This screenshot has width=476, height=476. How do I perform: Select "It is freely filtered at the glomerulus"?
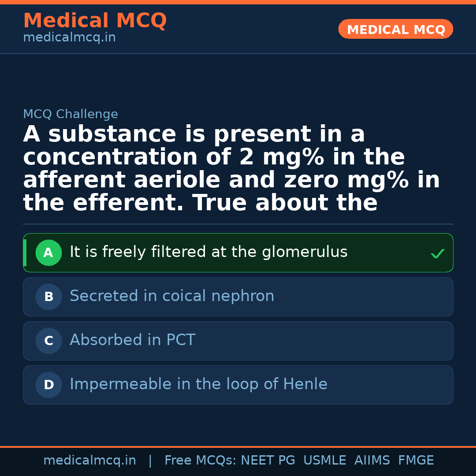coord(208,253)
